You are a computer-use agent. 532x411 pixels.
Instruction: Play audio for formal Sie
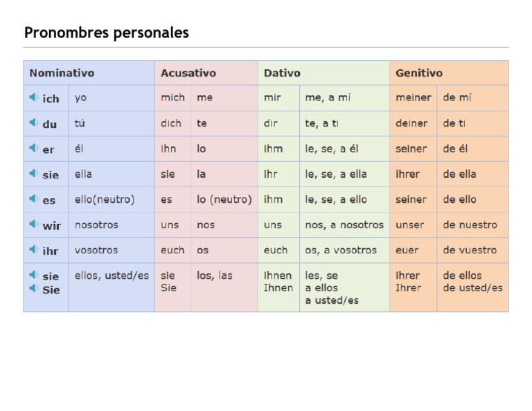coord(33,289)
